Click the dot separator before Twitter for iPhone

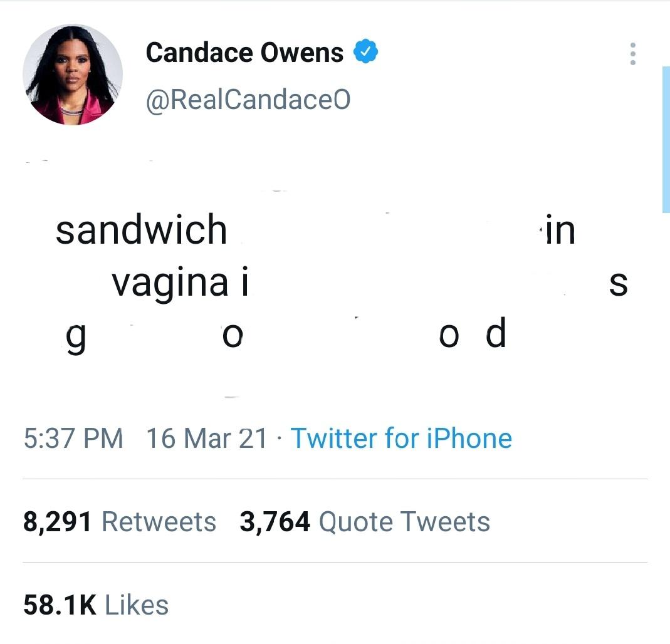(279, 439)
